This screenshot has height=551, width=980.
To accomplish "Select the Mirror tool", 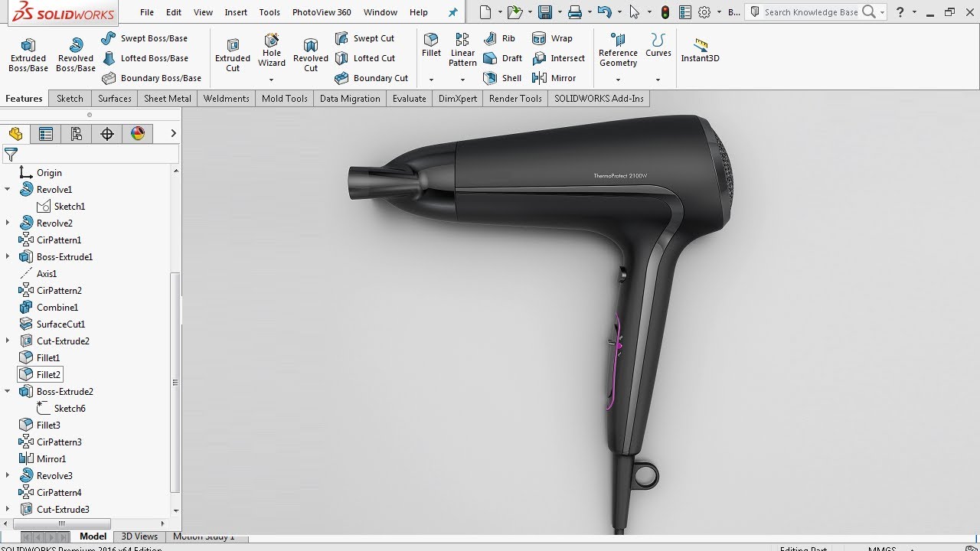I will click(x=554, y=78).
